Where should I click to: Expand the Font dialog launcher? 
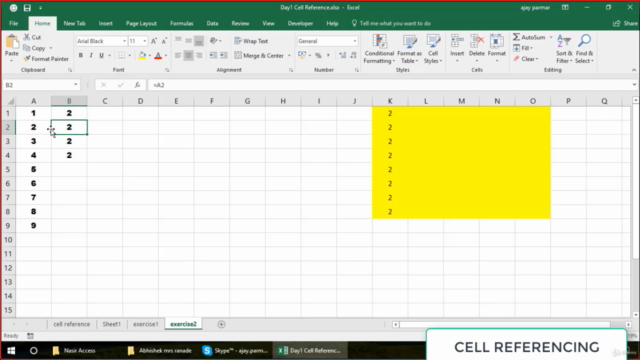click(x=167, y=70)
